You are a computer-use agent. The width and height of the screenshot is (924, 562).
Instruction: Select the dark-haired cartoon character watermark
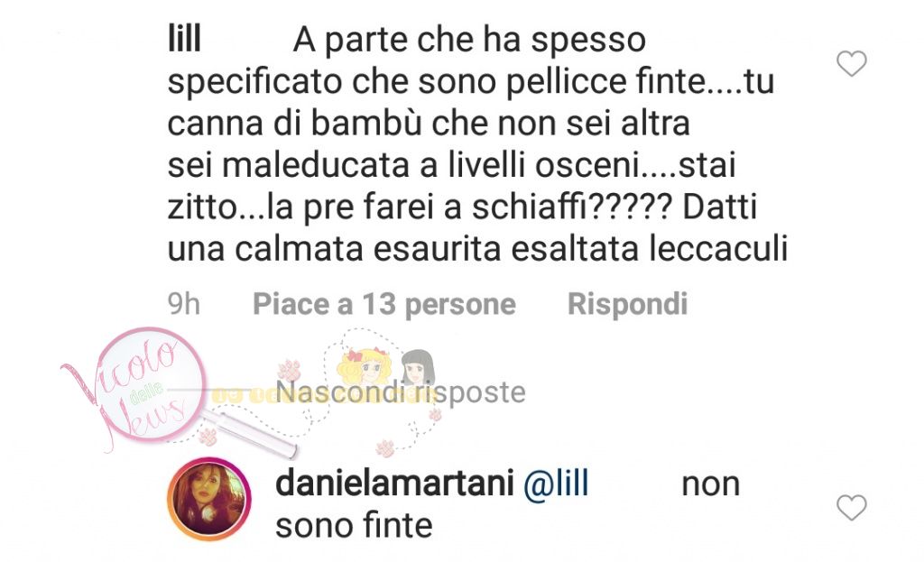tap(418, 368)
